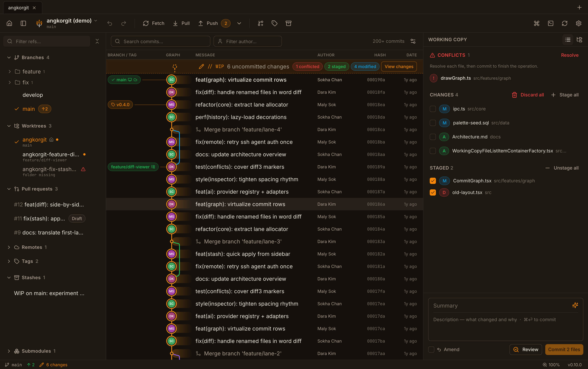The width and height of the screenshot is (588, 369).
Task: Open commit list filter options icon
Action: (x=413, y=41)
